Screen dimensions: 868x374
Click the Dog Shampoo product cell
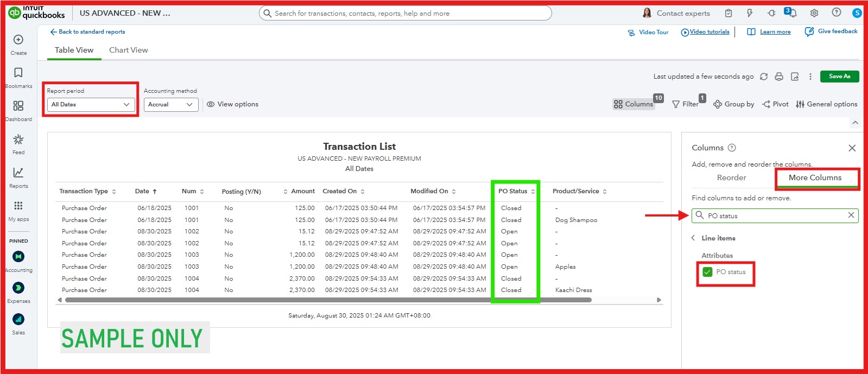click(x=576, y=220)
